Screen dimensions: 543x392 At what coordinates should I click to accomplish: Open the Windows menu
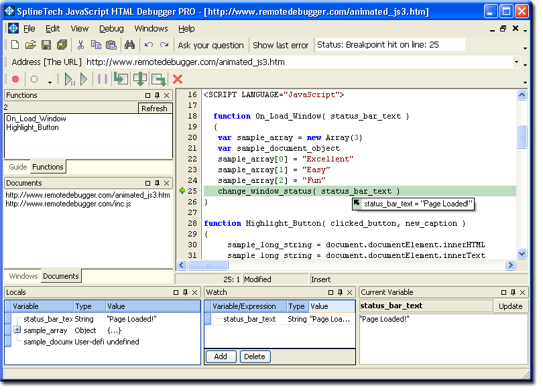point(151,28)
